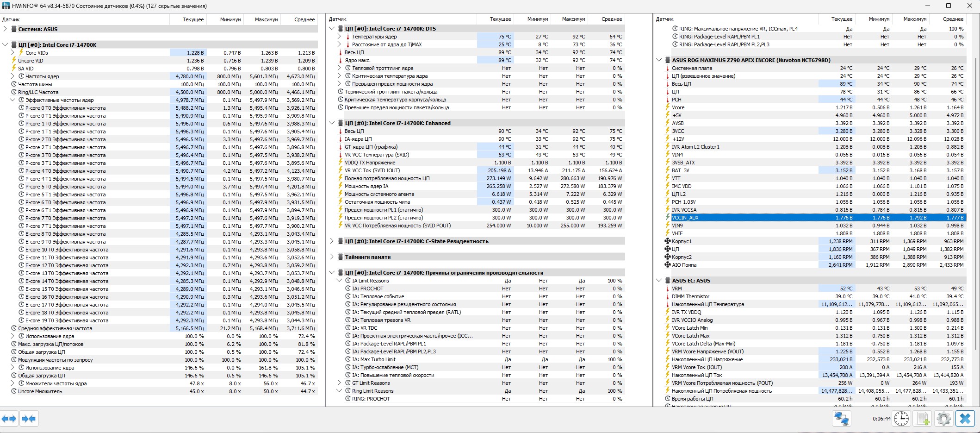Click the thermometer icon beside DIMM Thermistor

[x=667, y=296]
